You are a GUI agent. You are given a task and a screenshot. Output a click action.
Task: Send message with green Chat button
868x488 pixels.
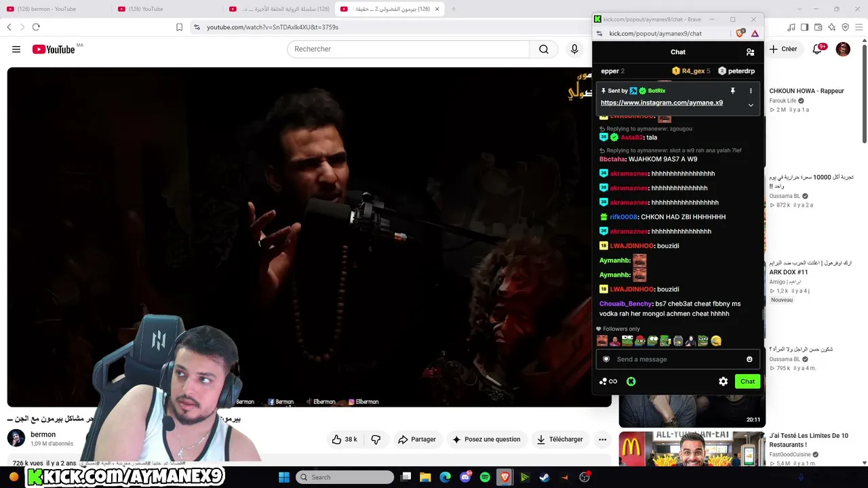pyautogui.click(x=747, y=382)
